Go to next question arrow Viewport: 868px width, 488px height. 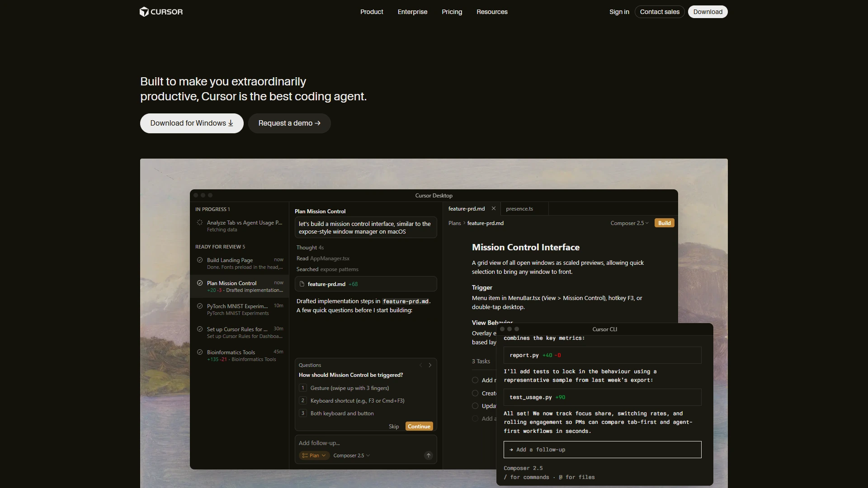(430, 365)
